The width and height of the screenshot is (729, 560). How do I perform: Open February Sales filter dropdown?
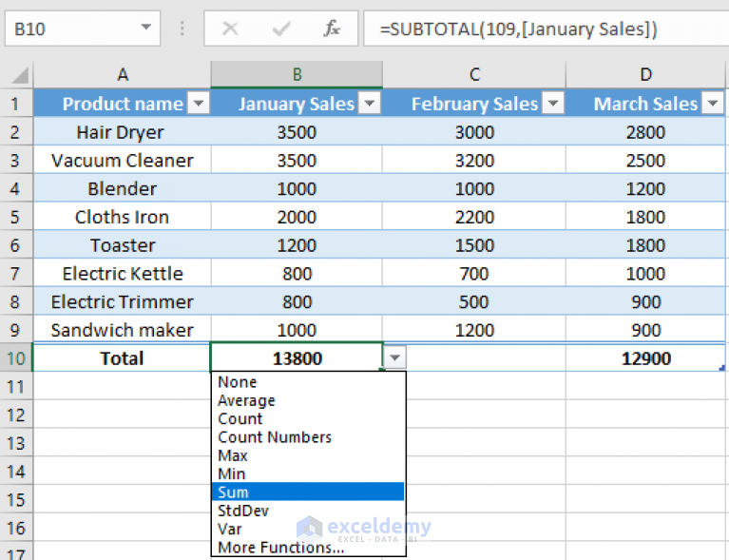coord(553,104)
